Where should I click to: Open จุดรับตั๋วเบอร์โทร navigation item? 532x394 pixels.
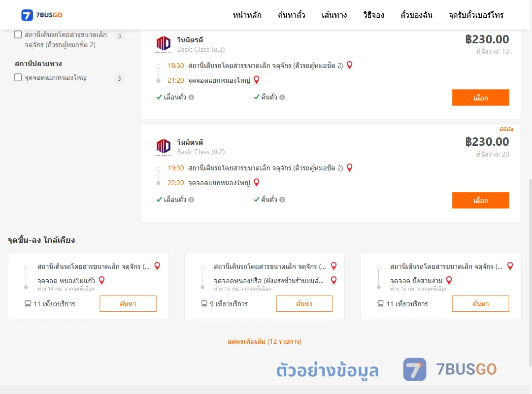(x=476, y=15)
